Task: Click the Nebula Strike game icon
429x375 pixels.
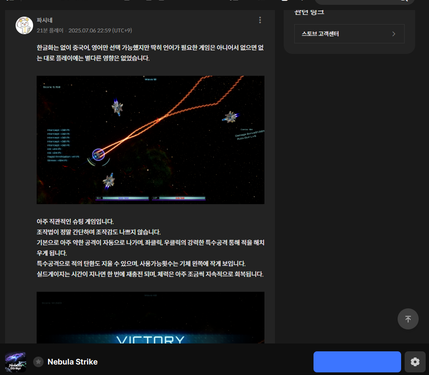Action: tap(15, 362)
